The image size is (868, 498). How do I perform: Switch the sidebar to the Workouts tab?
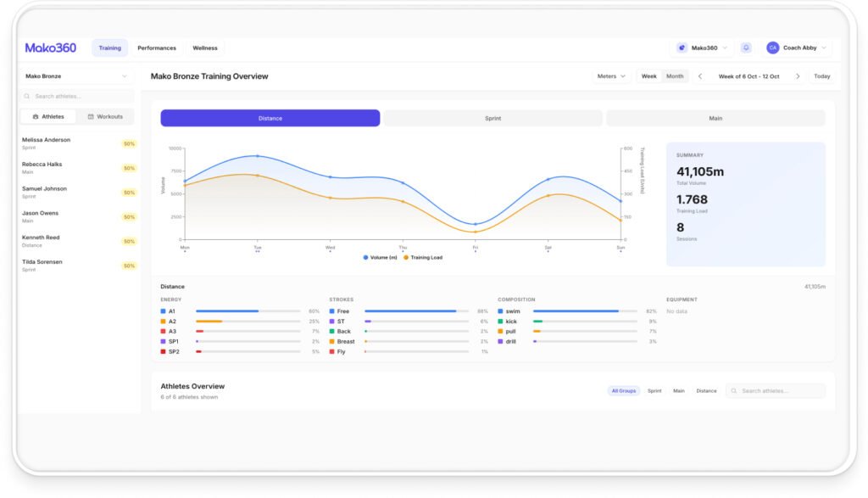tap(105, 116)
